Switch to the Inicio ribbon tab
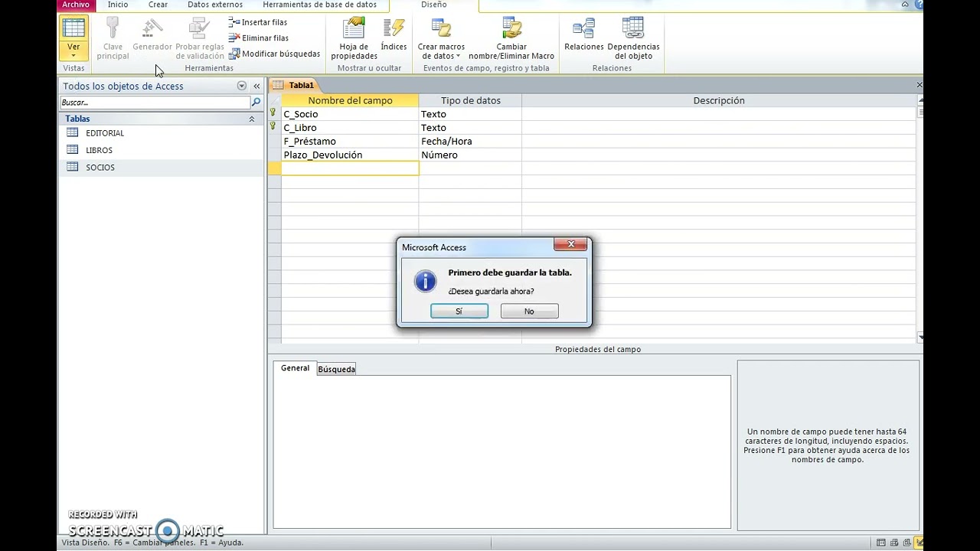The image size is (980, 551). [118, 5]
